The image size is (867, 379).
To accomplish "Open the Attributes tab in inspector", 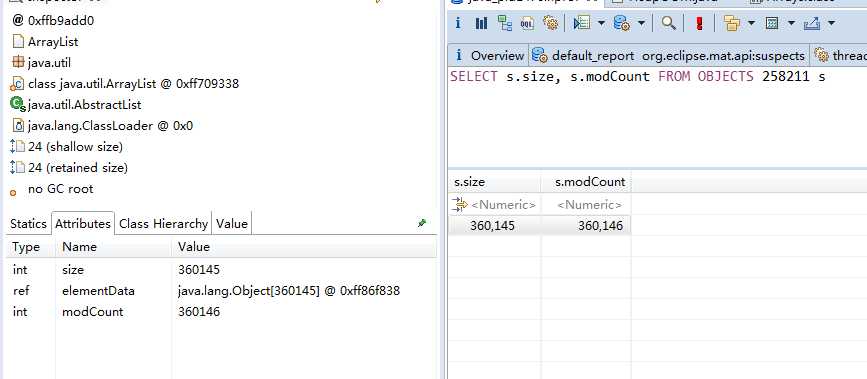I will coord(83,224).
